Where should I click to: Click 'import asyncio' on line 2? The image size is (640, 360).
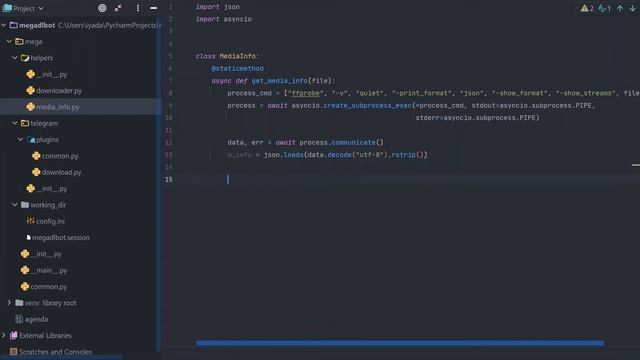click(224, 19)
